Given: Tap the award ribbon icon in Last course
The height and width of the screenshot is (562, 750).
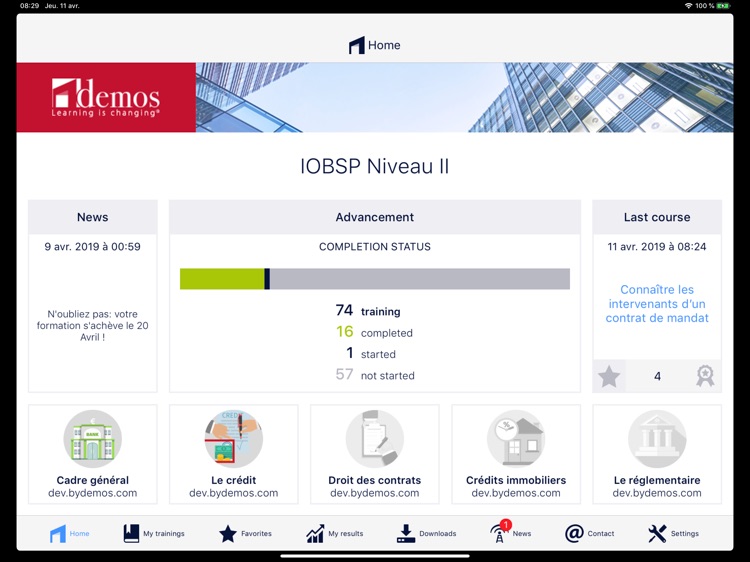Looking at the screenshot, I should [x=705, y=376].
